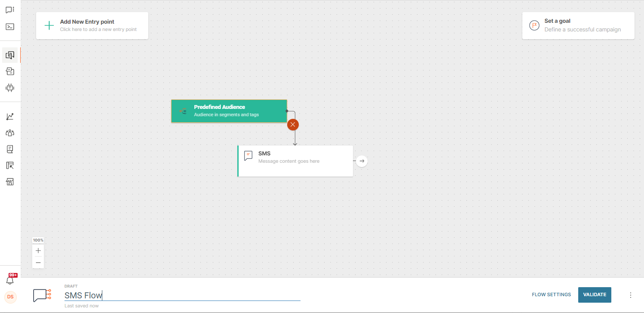Viewport: 644px width, 313px height.
Task: Open the catalog book sidebar icon
Action: [10, 149]
